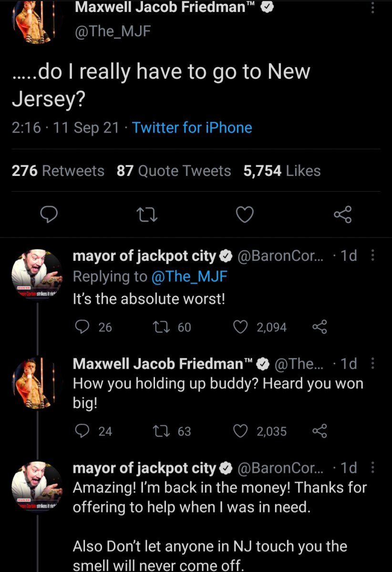392x572 pixels.
Task: Retweet the "Heard you won big!" tweet
Action: [157, 431]
